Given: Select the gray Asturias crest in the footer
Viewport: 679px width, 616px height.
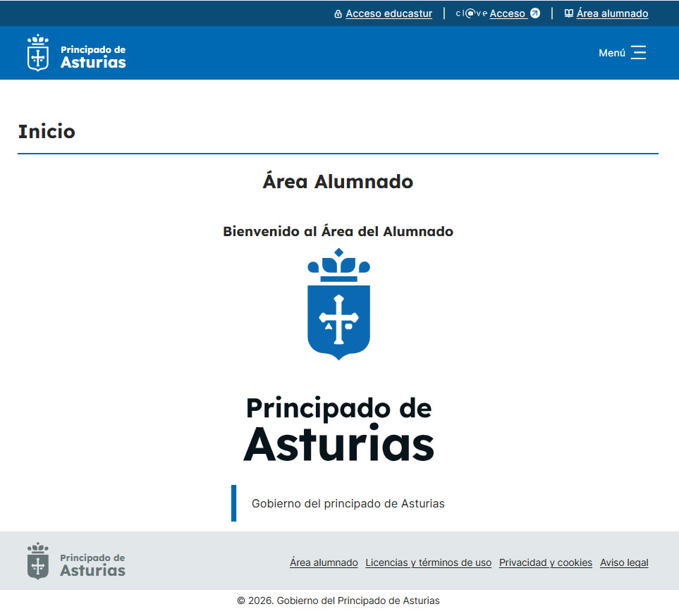Looking at the screenshot, I should (37, 561).
